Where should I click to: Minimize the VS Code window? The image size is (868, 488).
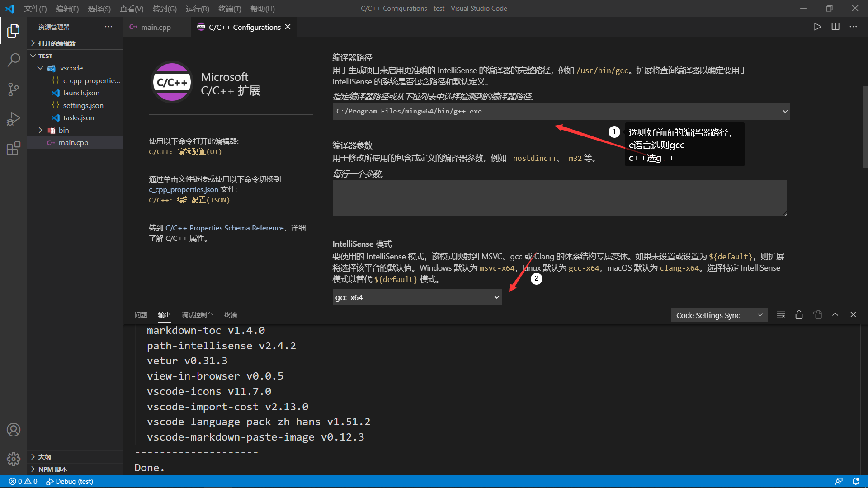point(803,9)
